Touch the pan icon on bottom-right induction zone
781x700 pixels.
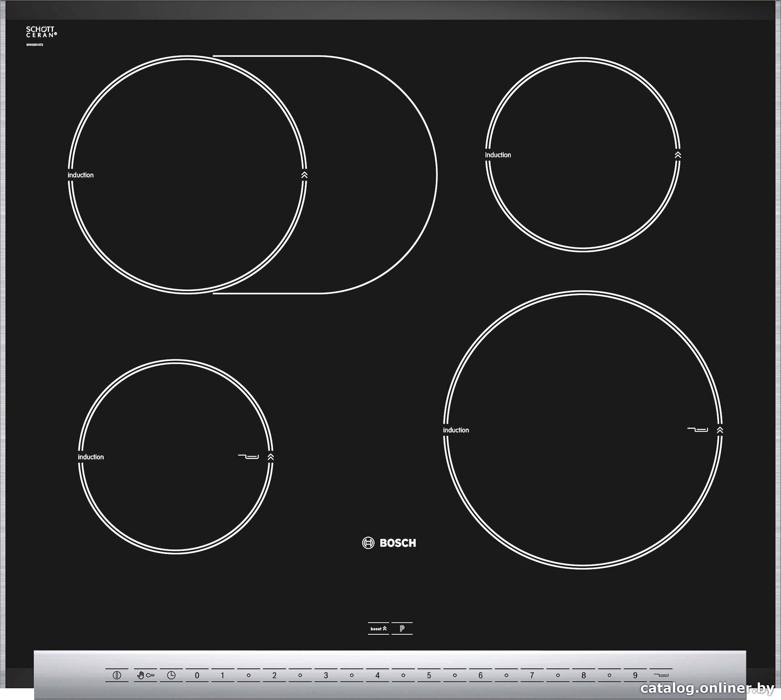(x=698, y=430)
